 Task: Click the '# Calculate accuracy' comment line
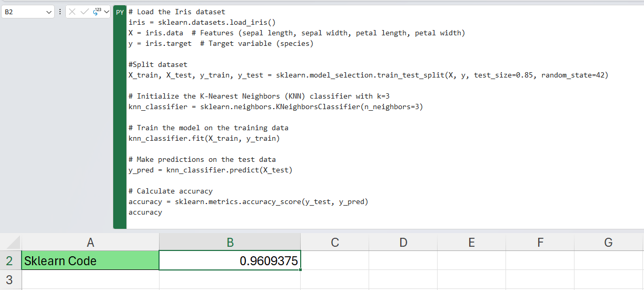coord(171,191)
